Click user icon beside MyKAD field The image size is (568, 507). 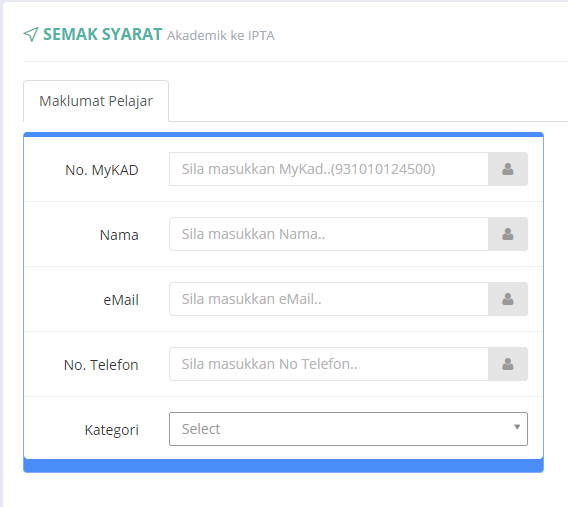[508, 169]
